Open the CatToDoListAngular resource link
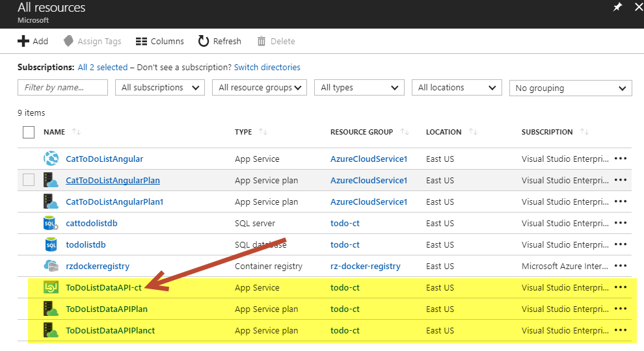 coord(104,159)
